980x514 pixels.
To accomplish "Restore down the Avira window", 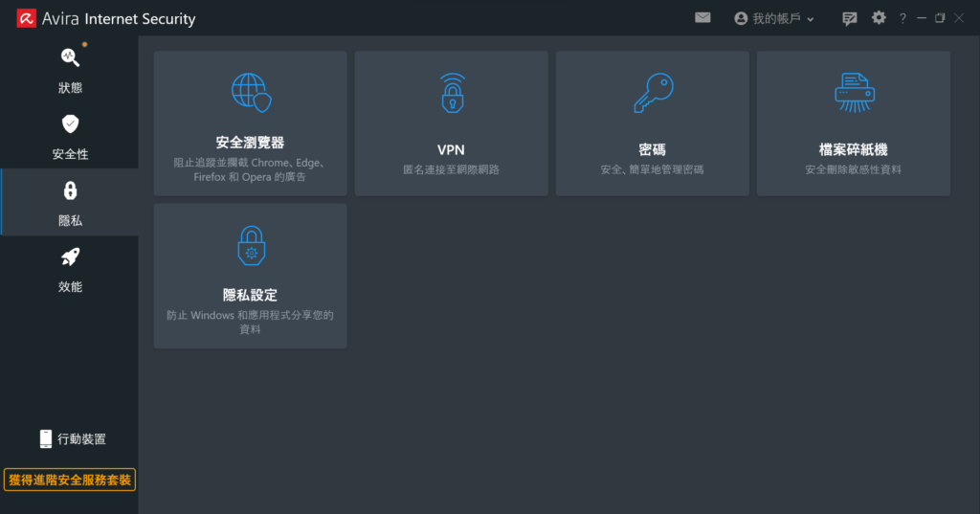I will tap(940, 18).
